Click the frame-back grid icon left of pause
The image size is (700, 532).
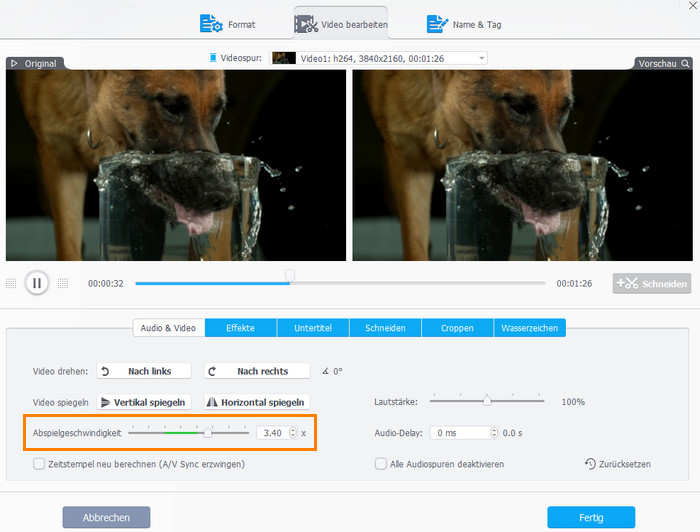(x=11, y=283)
